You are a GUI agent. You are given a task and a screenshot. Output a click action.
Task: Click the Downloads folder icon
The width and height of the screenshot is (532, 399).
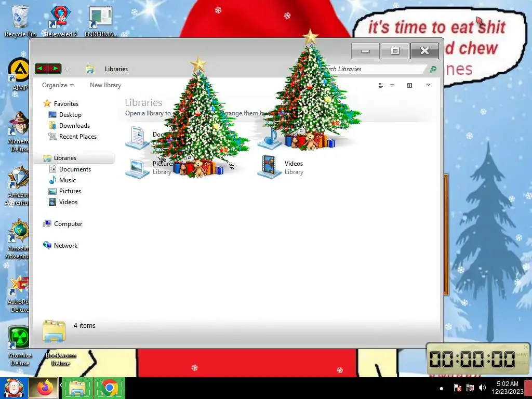click(x=52, y=126)
